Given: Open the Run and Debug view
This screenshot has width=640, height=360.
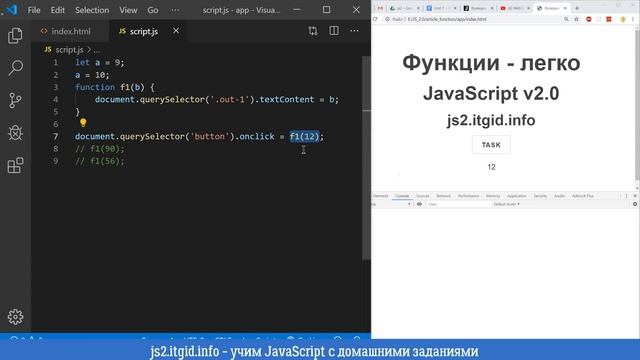Looking at the screenshot, I should 15,133.
